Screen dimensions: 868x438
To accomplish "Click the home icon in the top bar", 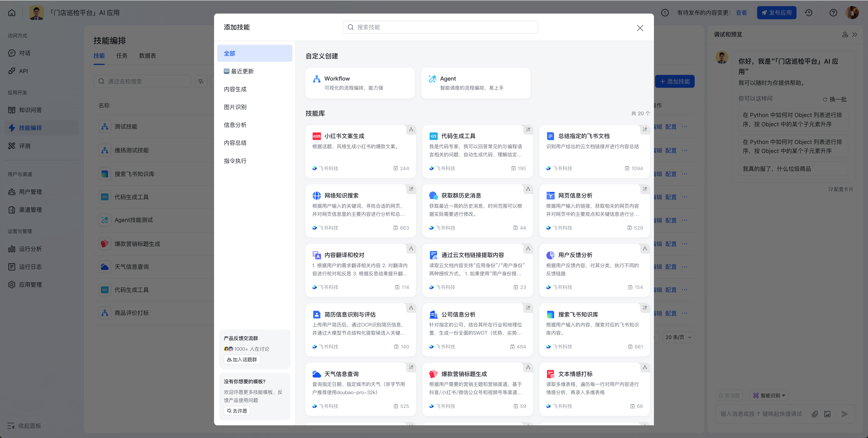I will click(12, 13).
